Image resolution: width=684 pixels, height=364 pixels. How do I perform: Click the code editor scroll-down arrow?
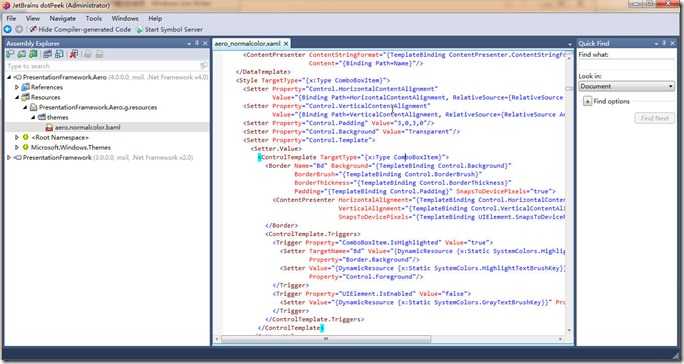pyautogui.click(x=569, y=331)
